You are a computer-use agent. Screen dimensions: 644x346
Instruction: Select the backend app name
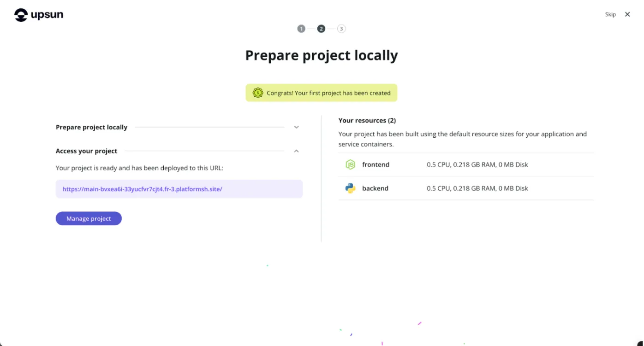point(375,188)
